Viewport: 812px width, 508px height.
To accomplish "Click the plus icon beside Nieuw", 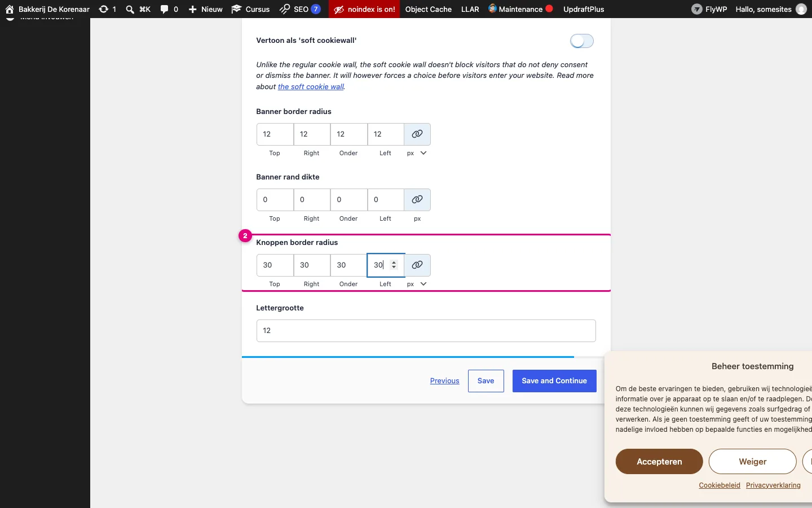I will (192, 9).
